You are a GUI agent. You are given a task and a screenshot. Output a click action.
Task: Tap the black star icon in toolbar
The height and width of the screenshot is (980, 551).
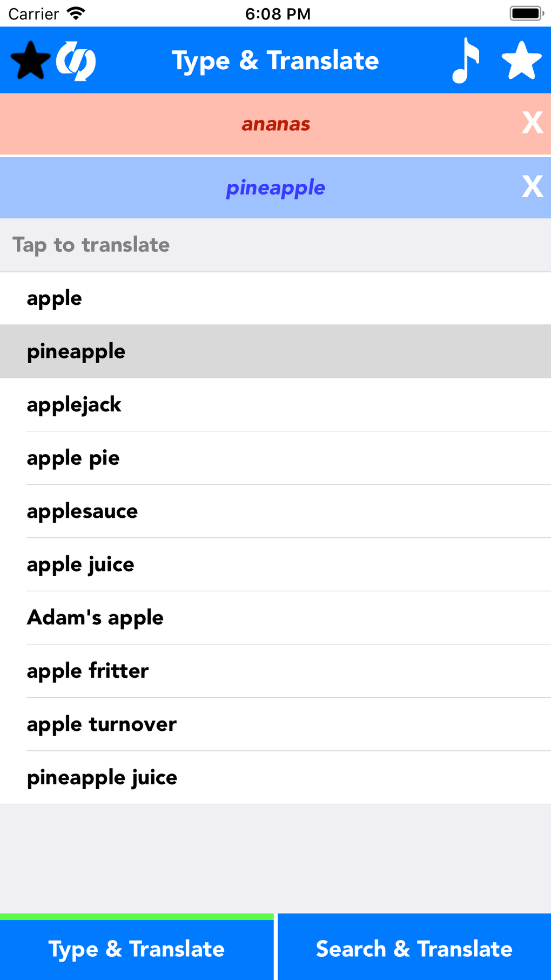31,61
